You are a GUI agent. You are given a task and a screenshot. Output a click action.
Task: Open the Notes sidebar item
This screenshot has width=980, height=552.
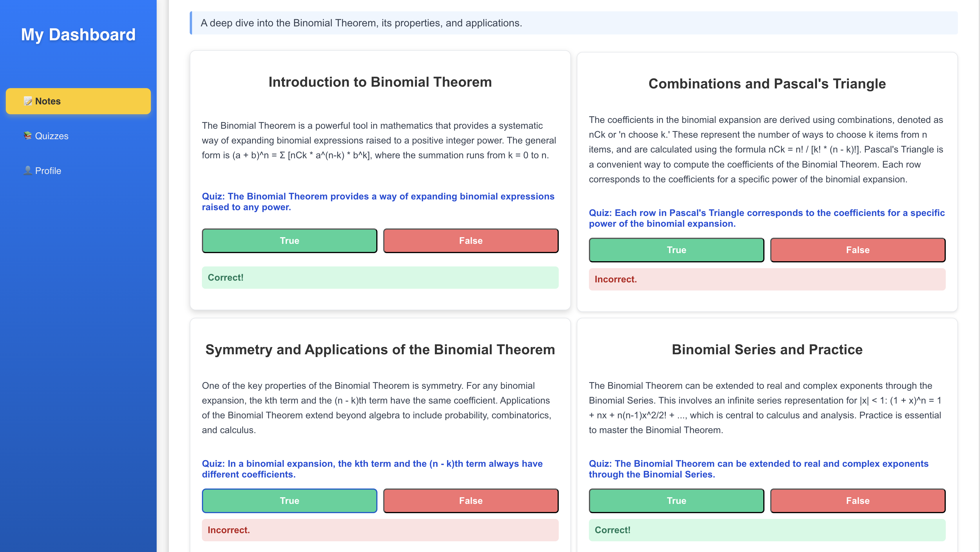tap(78, 101)
